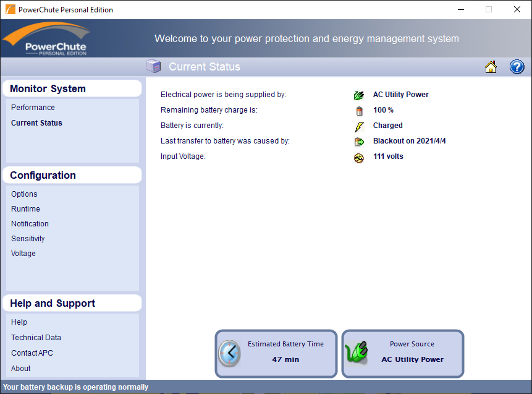Click the Home house icon

point(491,67)
